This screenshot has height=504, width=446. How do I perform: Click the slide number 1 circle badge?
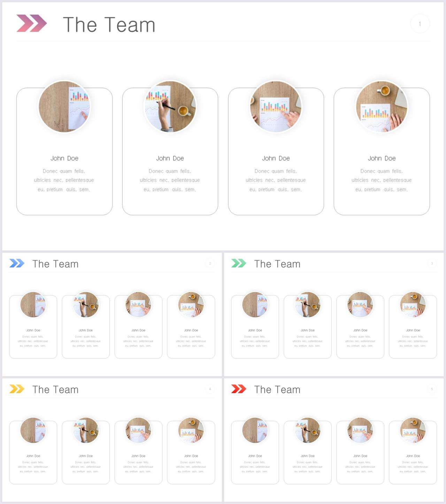coord(420,24)
